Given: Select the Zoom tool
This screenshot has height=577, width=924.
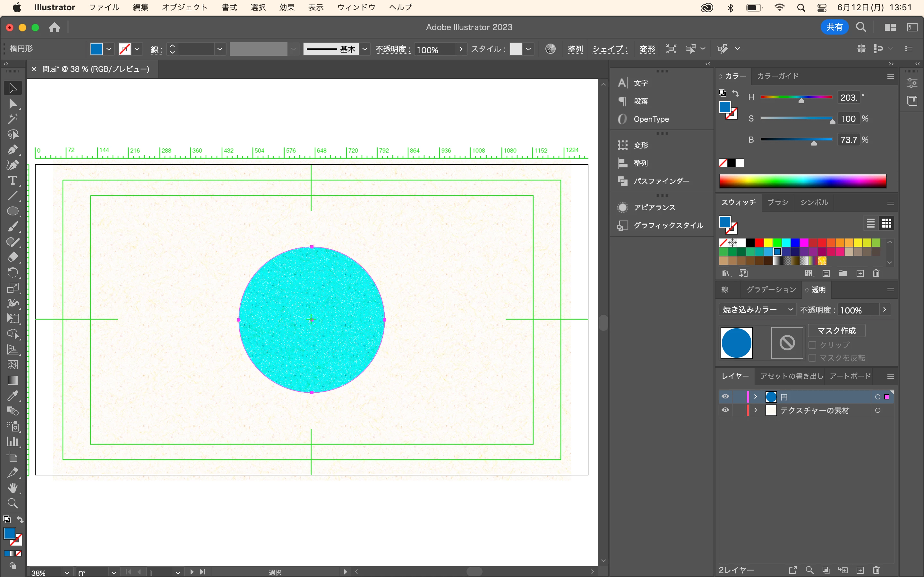Looking at the screenshot, I should 13,503.
